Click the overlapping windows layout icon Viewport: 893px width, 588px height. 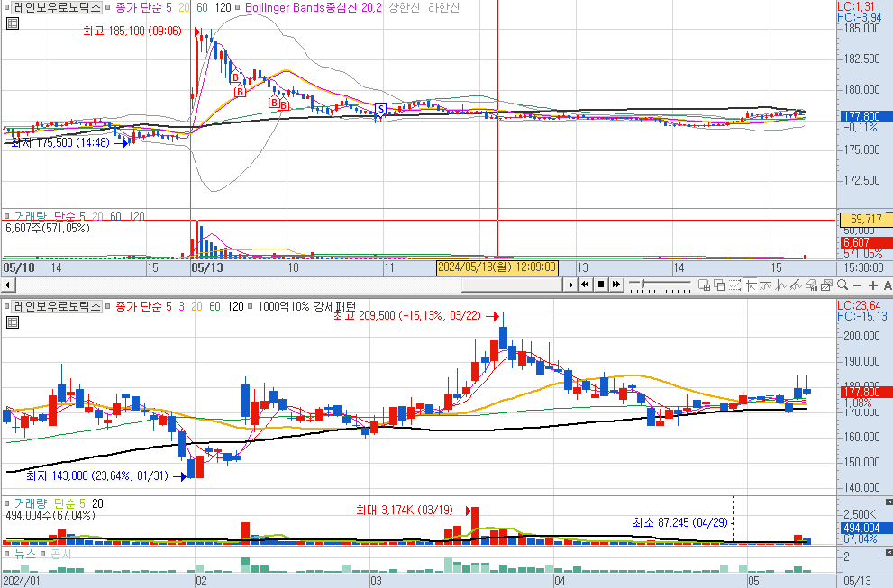[x=719, y=285]
